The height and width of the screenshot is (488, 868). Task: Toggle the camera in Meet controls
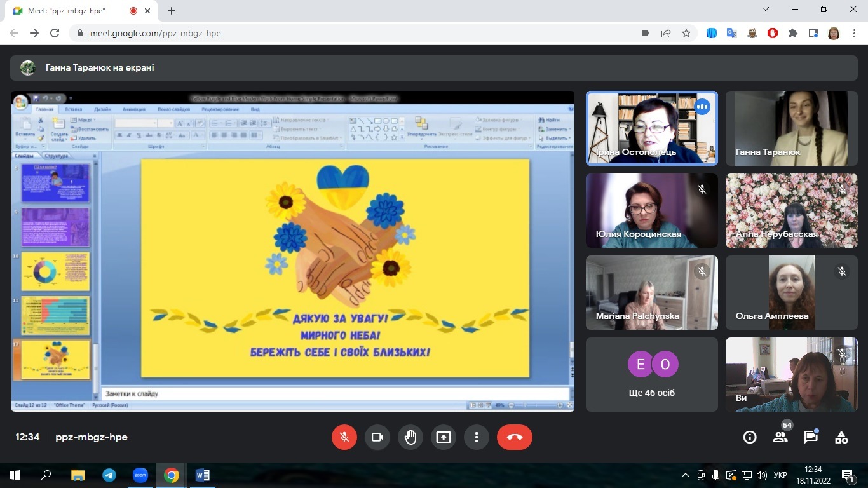(x=377, y=437)
